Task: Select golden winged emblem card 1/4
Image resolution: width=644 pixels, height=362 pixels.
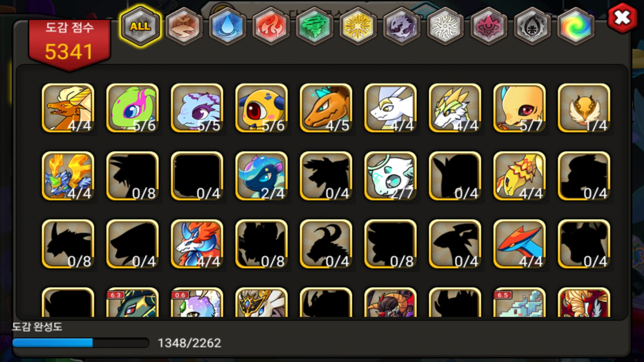Action: [584, 108]
